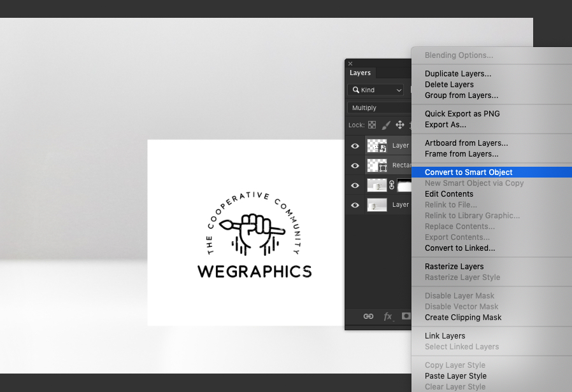
Task: Toggle visibility of the masked mug layer
Action: click(355, 185)
